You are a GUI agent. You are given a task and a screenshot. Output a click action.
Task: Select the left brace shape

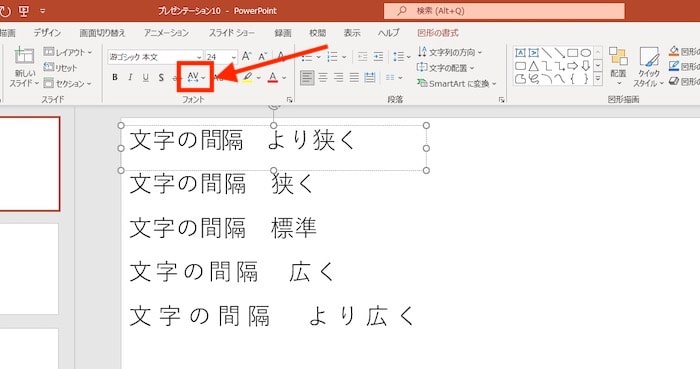pyautogui.click(x=572, y=79)
